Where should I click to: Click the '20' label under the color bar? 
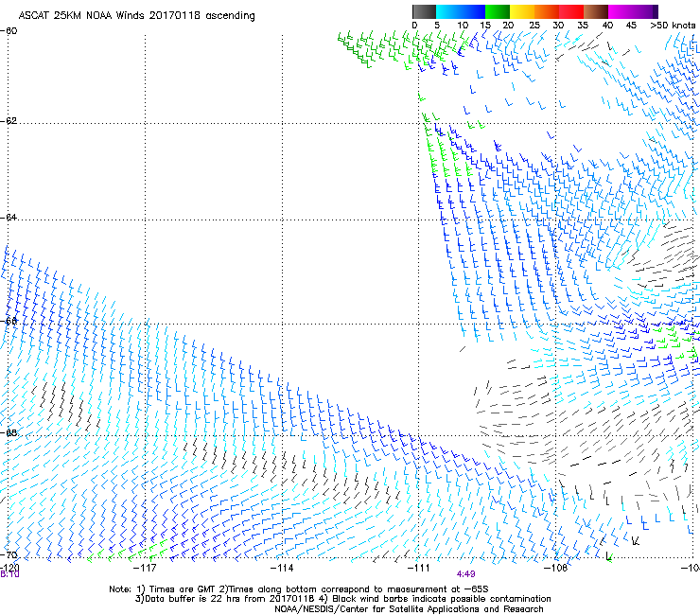point(508,26)
